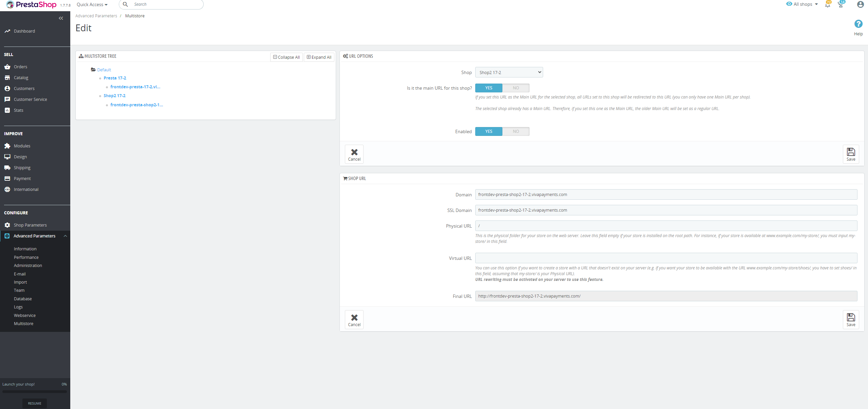Click the Shipping menu icon
The height and width of the screenshot is (409, 868).
(8, 167)
